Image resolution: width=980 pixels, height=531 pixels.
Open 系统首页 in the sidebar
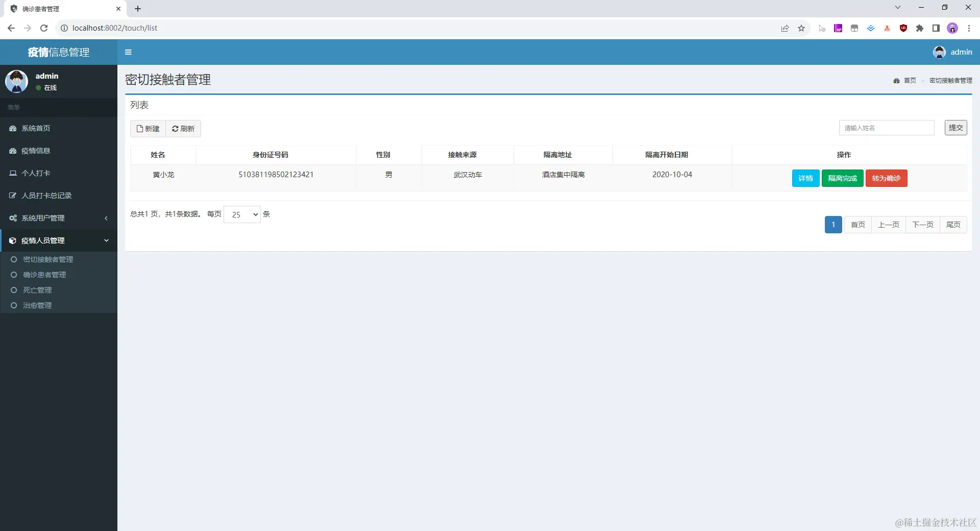click(x=59, y=128)
